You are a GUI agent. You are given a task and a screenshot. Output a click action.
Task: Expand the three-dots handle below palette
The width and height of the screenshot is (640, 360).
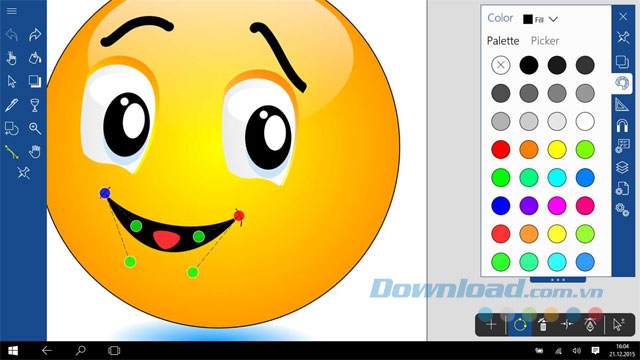558,280
